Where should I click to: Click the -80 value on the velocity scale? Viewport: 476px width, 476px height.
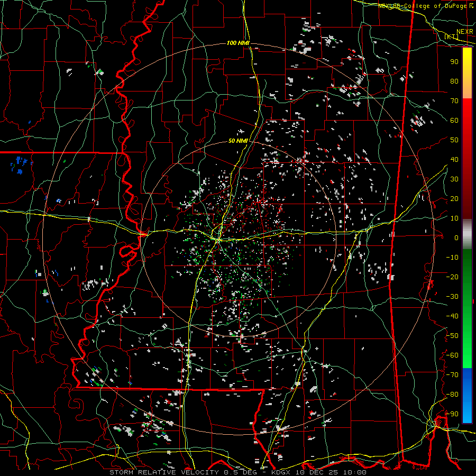452,395
